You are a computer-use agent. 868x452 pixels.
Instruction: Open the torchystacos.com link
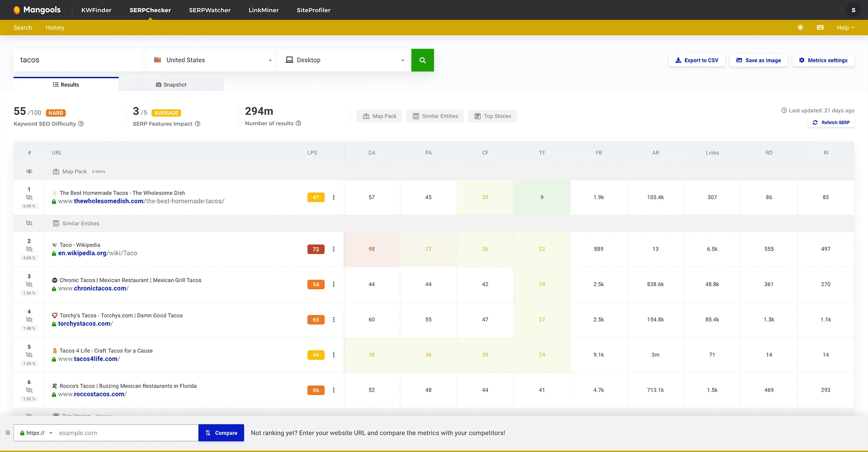pos(85,323)
